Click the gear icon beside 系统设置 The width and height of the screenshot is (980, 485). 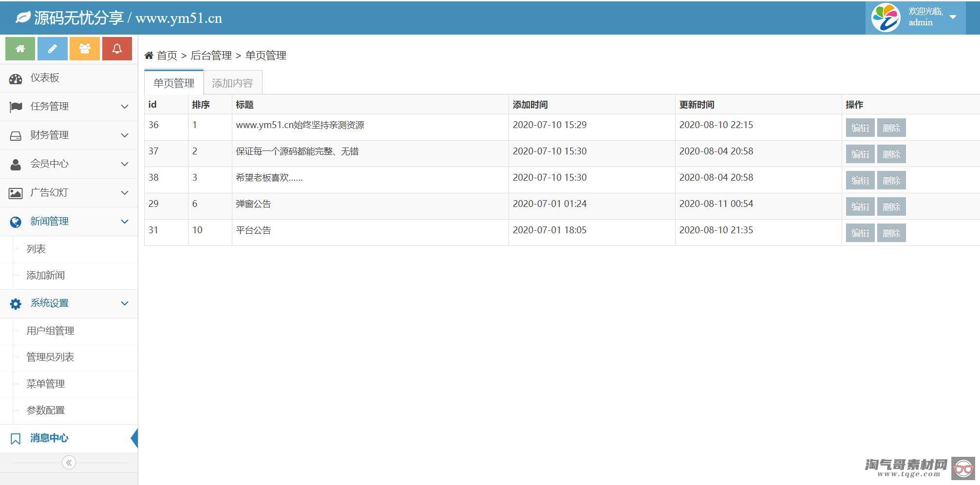(16, 304)
